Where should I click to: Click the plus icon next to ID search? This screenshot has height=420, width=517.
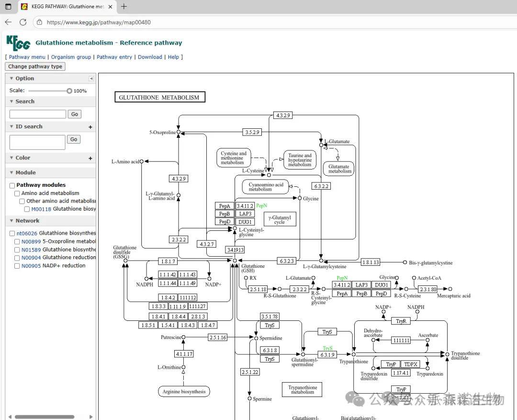coord(90,127)
